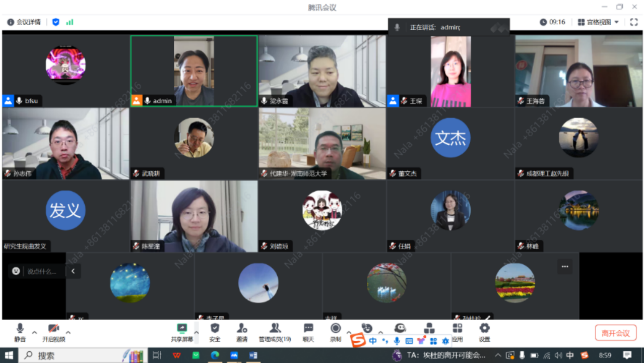
Task: Expand video options arrow beside 开启视频
Action: [x=68, y=333]
